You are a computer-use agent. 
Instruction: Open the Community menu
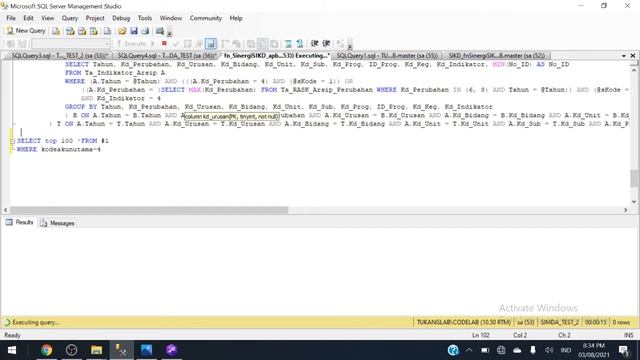(206, 18)
